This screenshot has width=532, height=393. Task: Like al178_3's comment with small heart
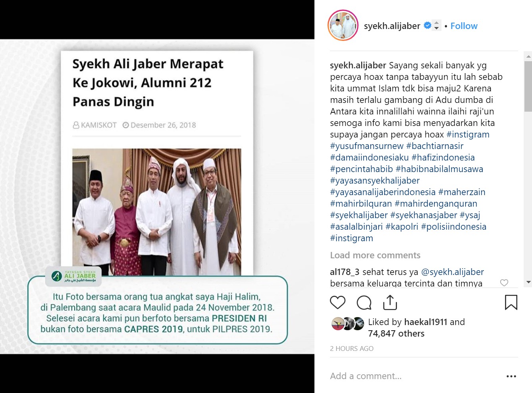504,283
